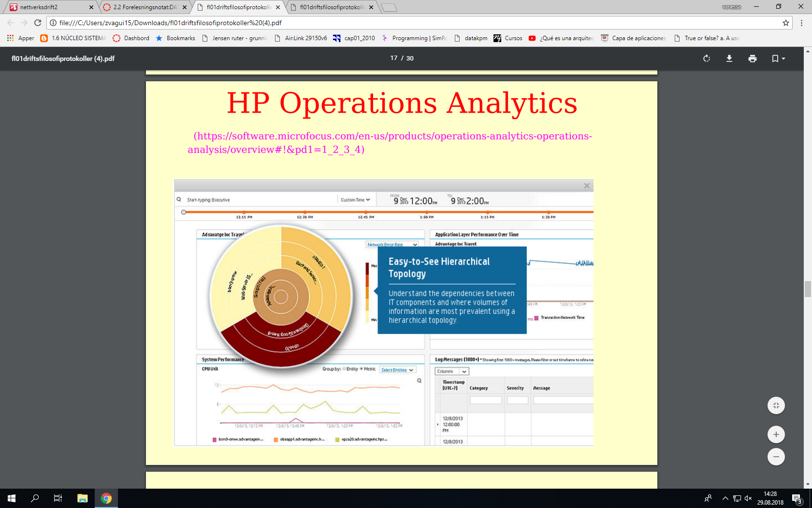This screenshot has width=812, height=508.
Task: Click the muted volume tray icon
Action: pos(748,498)
